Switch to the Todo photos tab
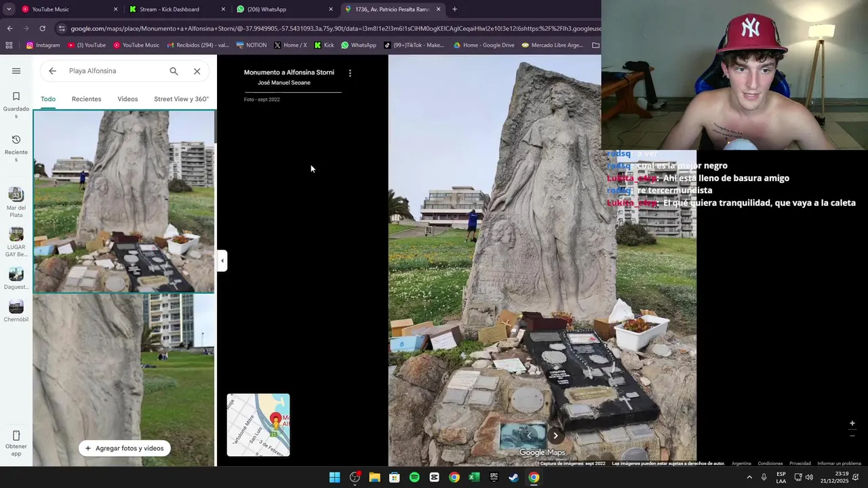 pos(48,99)
